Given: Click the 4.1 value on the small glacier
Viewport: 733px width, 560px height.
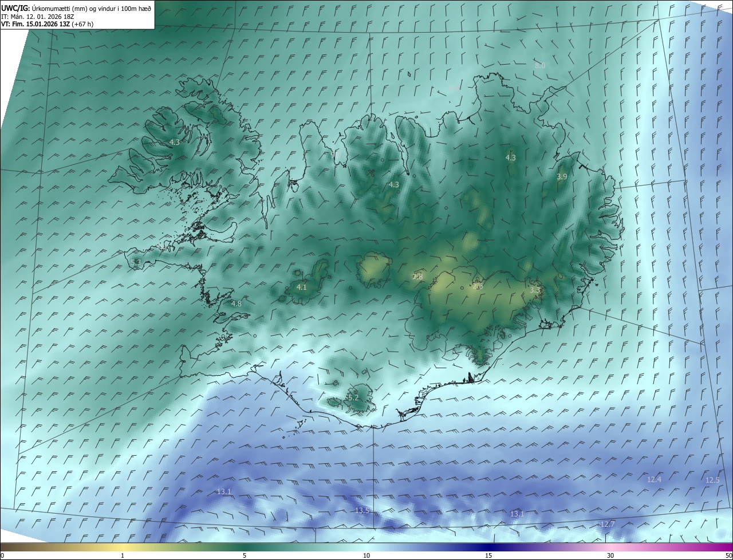Looking at the screenshot, I should coord(302,287).
